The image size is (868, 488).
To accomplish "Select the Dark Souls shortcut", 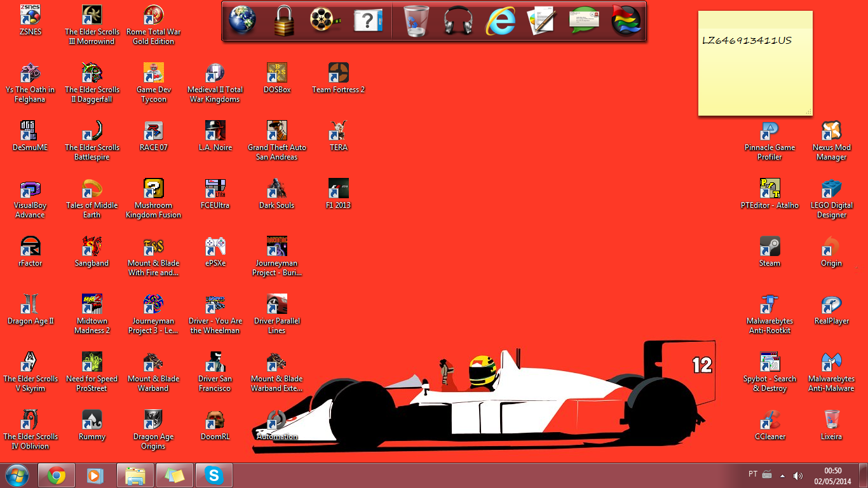I will pyautogui.click(x=277, y=188).
